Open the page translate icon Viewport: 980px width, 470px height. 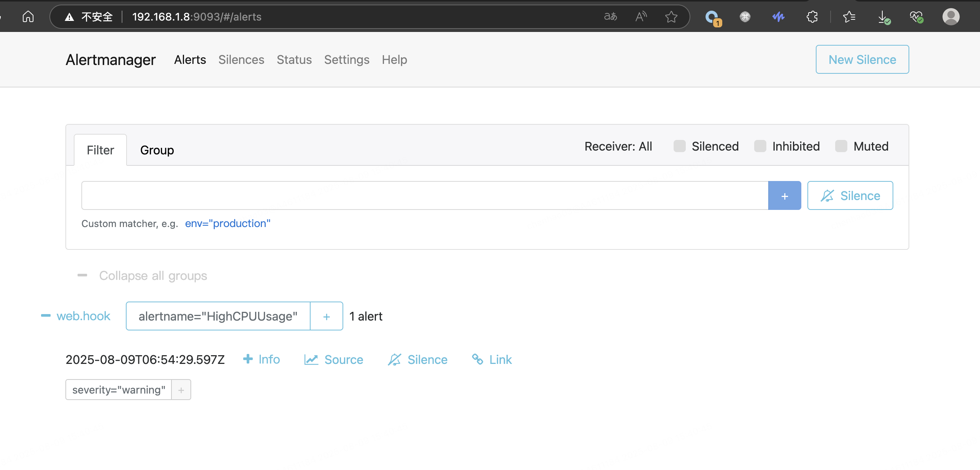click(610, 17)
